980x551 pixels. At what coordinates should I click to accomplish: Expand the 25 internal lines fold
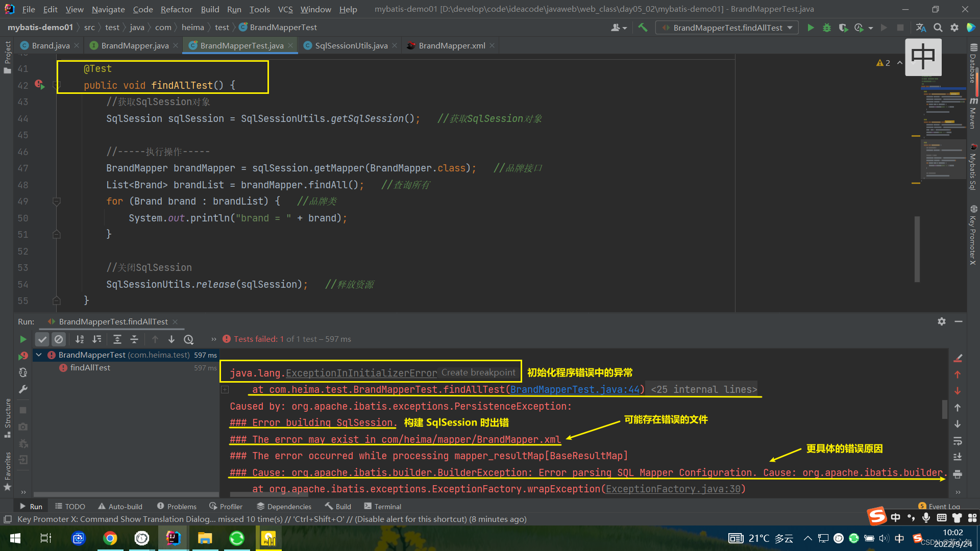tap(704, 390)
